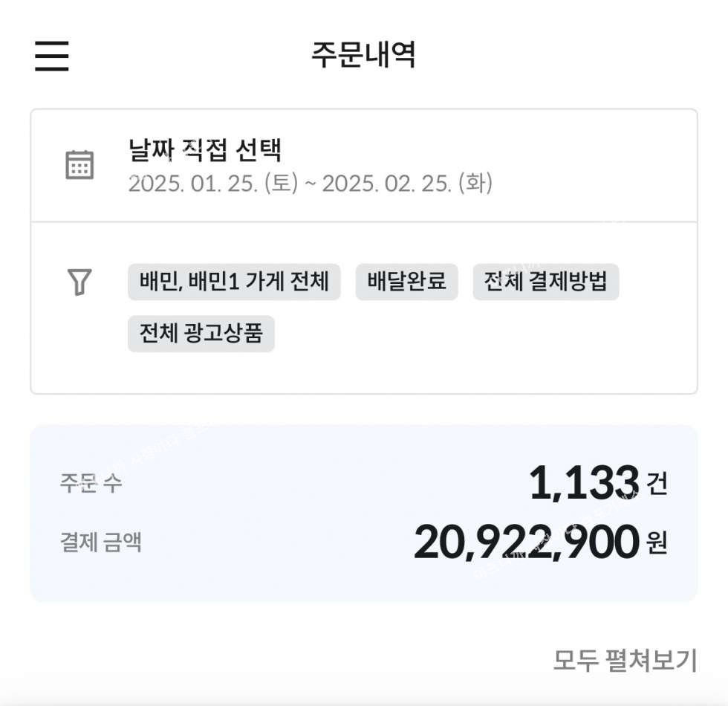The image size is (728, 706).
Task: Click the calendar icon
Action: tap(79, 164)
